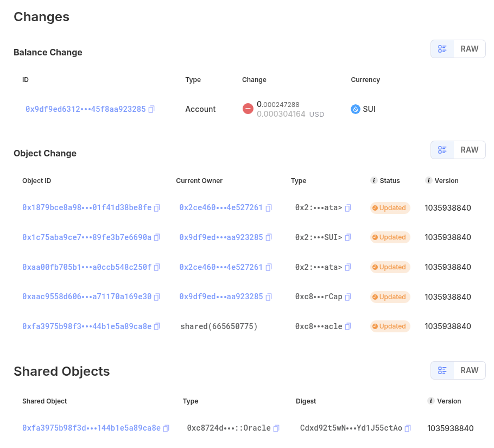Image resolution: width=494 pixels, height=448 pixels.
Task: Copy the type string in the 0x1879bce8a98 row
Action: click(348, 208)
